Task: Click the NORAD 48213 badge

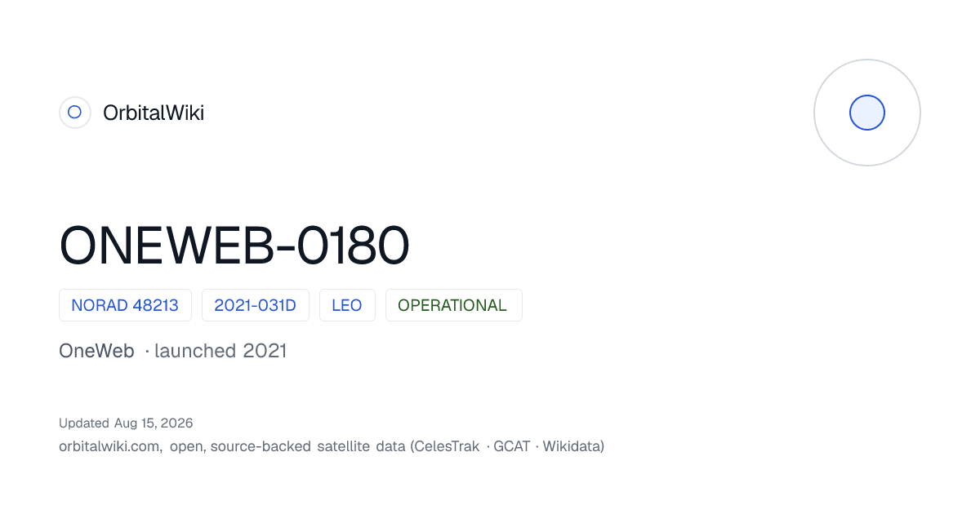Action: click(x=125, y=305)
